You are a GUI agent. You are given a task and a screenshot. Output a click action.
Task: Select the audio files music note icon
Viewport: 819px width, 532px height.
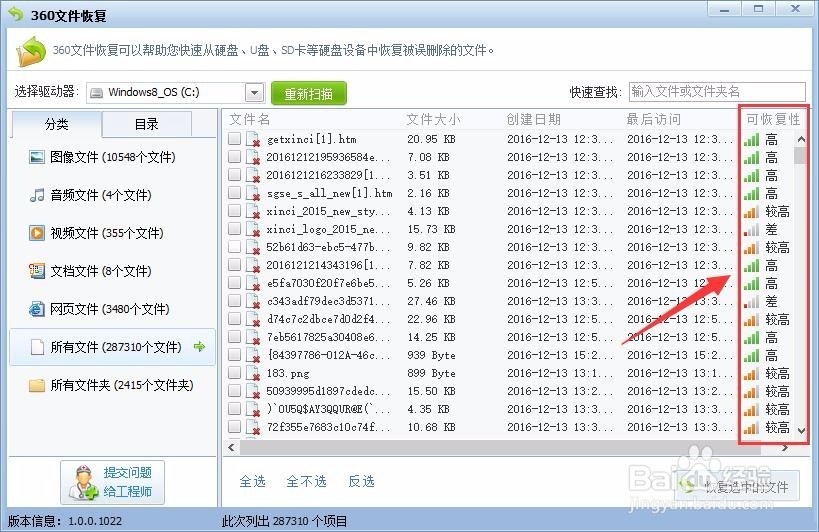click(37, 195)
